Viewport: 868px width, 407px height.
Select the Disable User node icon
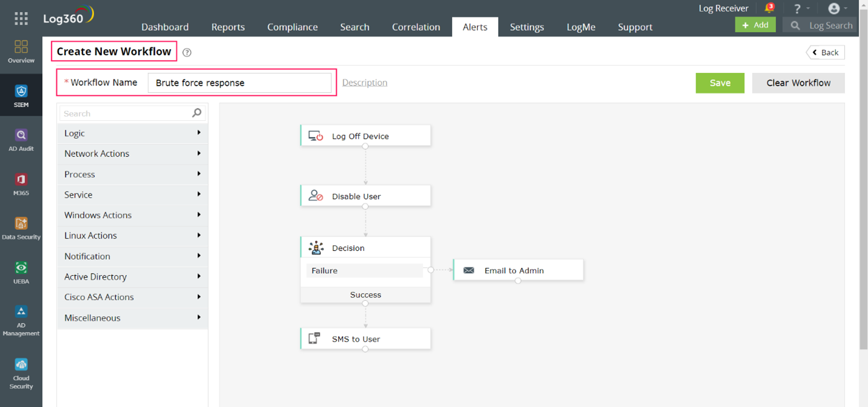click(x=316, y=196)
